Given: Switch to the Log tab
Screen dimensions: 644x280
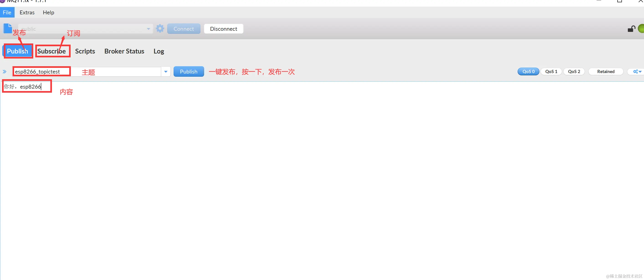Looking at the screenshot, I should [x=159, y=51].
